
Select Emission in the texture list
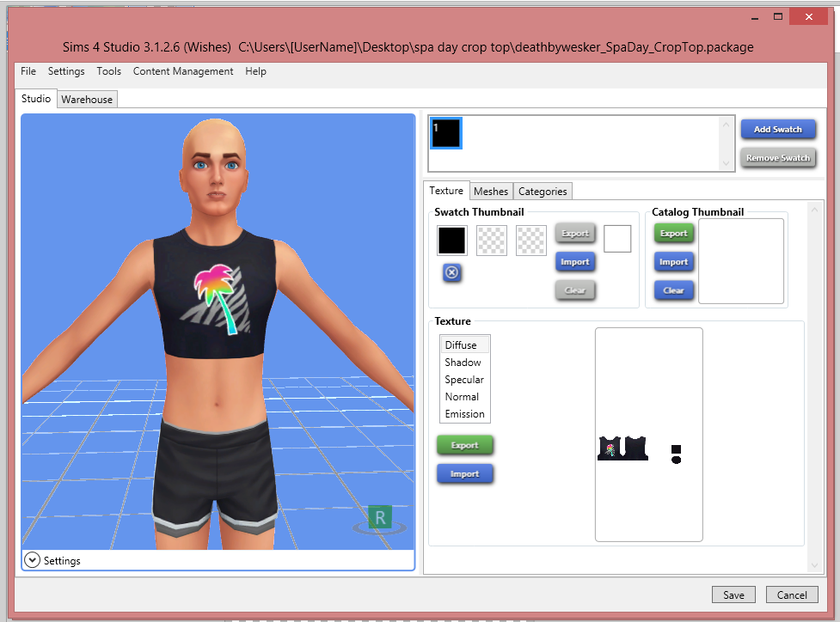point(465,414)
